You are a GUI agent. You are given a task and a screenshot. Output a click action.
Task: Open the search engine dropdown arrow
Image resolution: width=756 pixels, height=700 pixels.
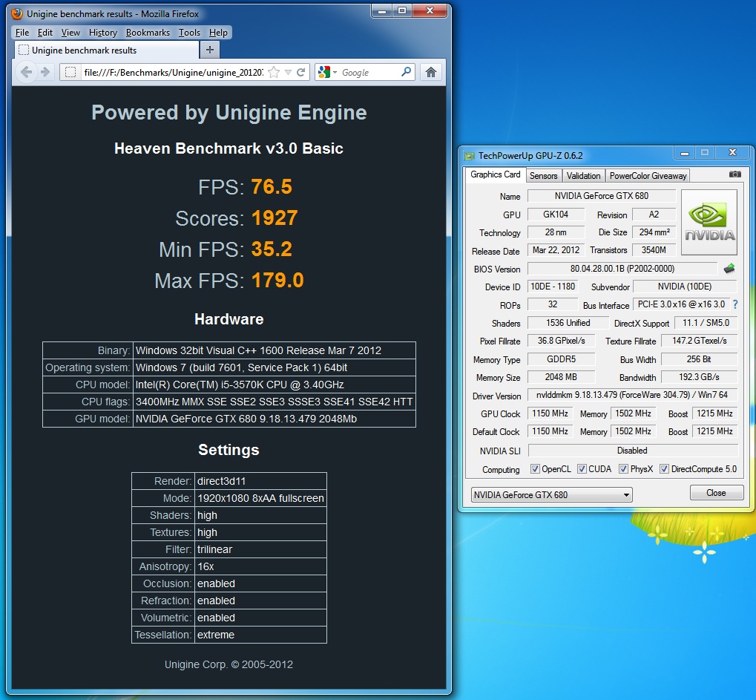pos(335,72)
